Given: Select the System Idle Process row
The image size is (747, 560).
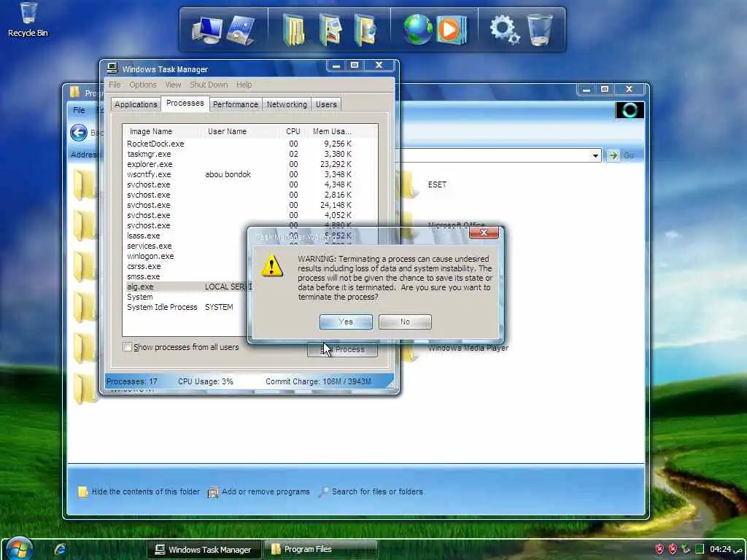Looking at the screenshot, I should click(186, 307).
